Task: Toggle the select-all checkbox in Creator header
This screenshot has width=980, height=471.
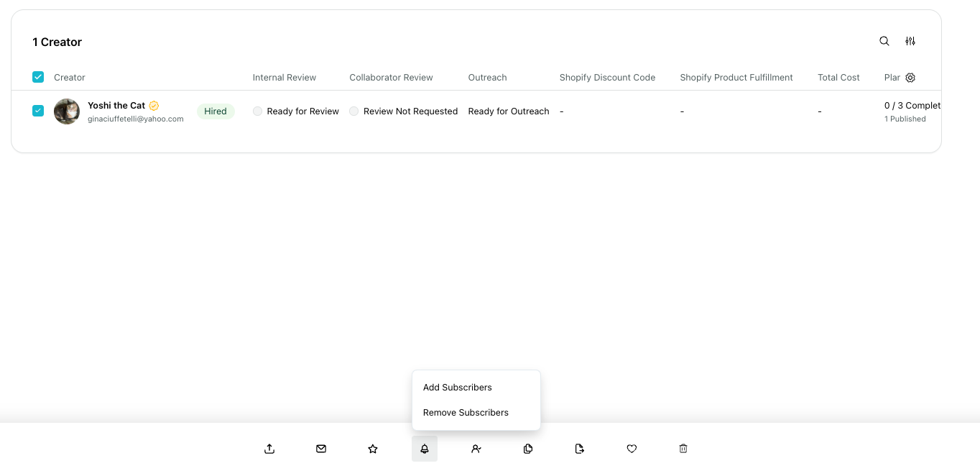Action: tap(38, 77)
